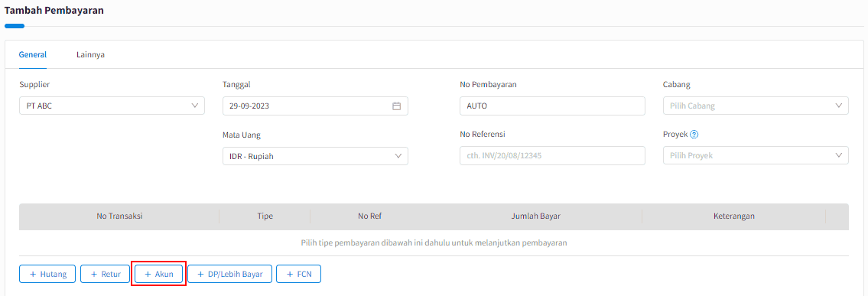Open the Mata Uang dropdown IDR - Rupiah
Image resolution: width=868 pixels, height=296 pixels.
[x=315, y=156]
